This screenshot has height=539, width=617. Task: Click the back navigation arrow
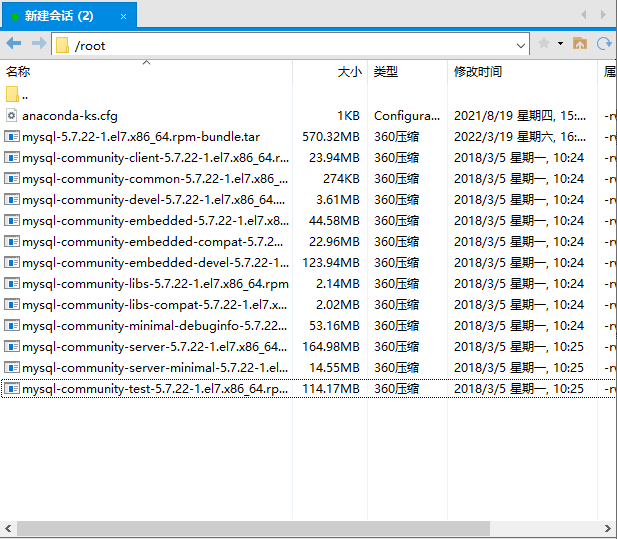[14, 43]
